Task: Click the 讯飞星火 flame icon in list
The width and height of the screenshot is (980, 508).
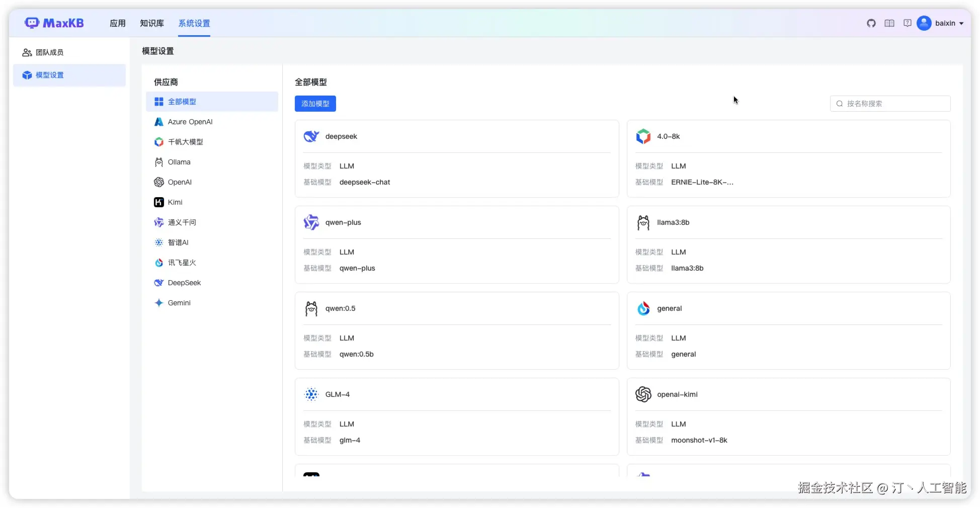Action: (x=159, y=263)
